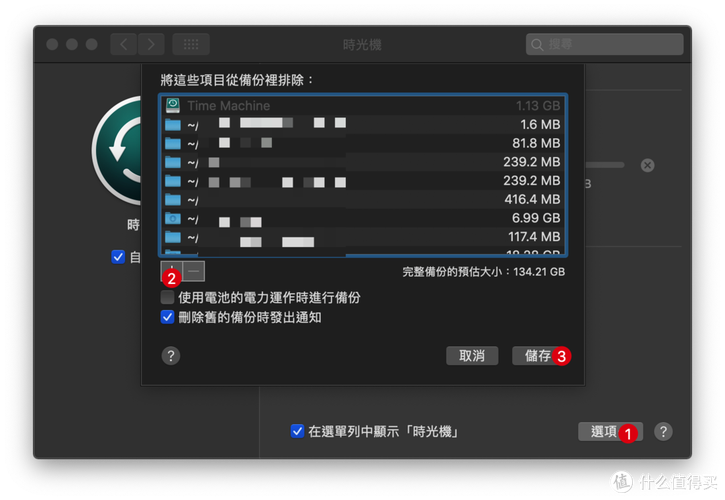Select the 6.99 GB excluded item
The height and width of the screenshot is (500, 725).
click(360, 218)
